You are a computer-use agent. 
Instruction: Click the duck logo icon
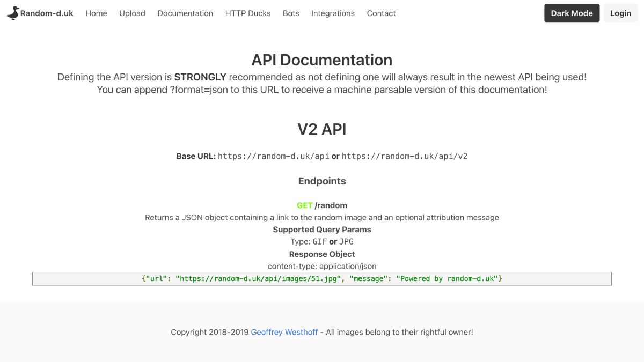(x=13, y=13)
